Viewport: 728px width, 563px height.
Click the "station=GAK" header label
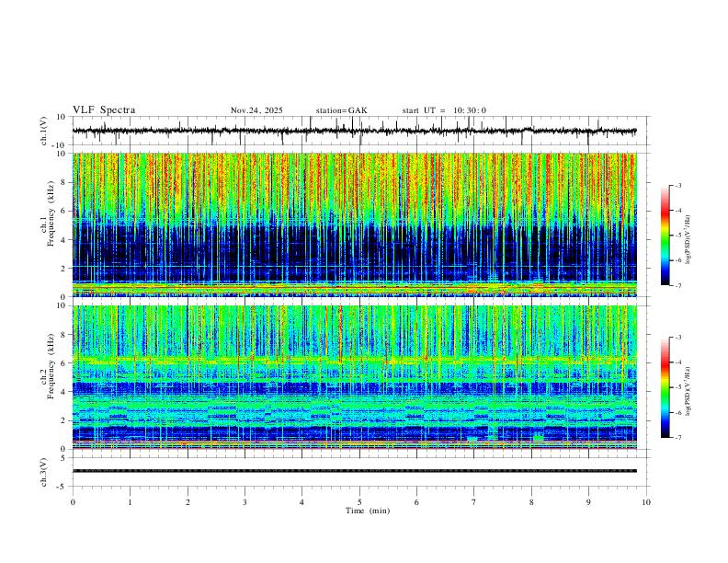(342, 110)
